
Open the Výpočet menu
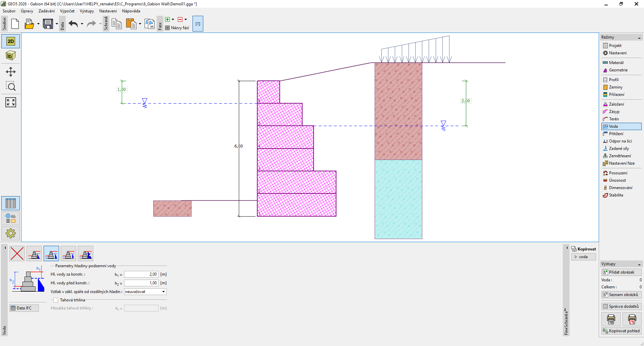67,11
